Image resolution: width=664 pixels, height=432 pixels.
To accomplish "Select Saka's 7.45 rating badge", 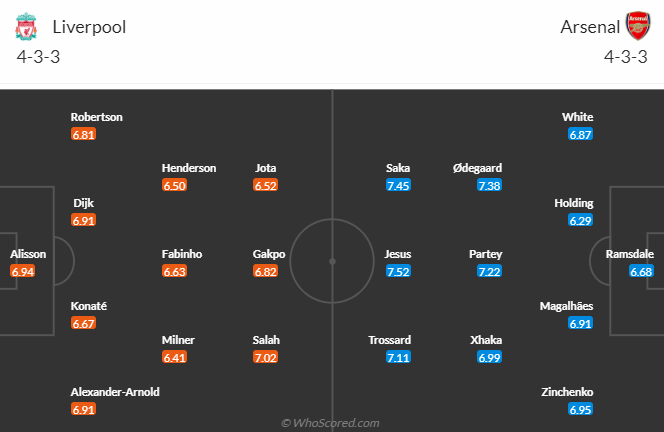I will [397, 185].
